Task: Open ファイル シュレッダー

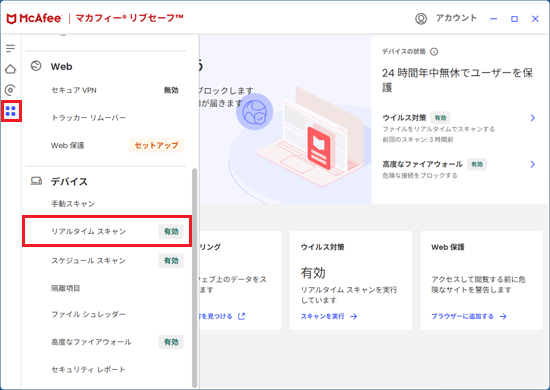Action: coord(88,314)
